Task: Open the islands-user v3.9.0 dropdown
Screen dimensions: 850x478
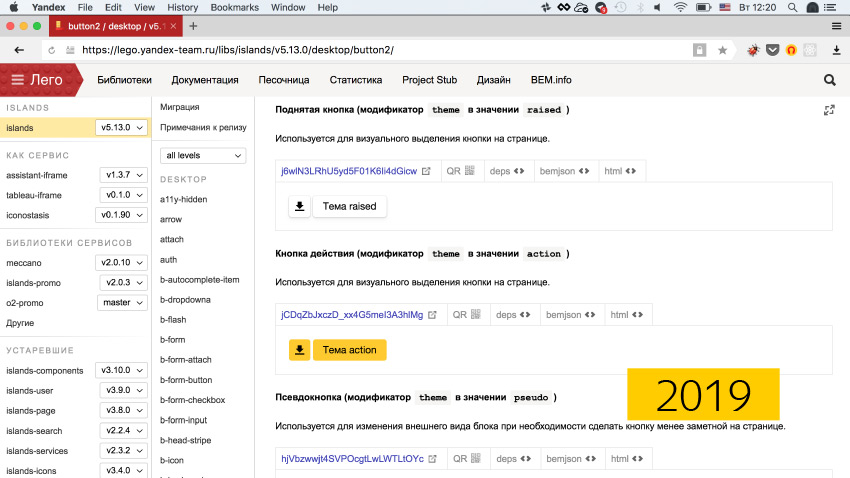Action: (x=124, y=391)
